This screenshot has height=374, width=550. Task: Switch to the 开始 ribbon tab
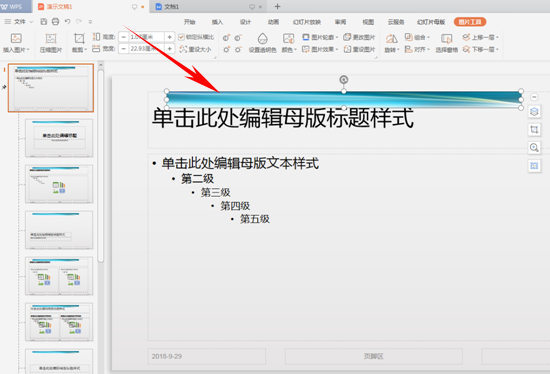(189, 22)
